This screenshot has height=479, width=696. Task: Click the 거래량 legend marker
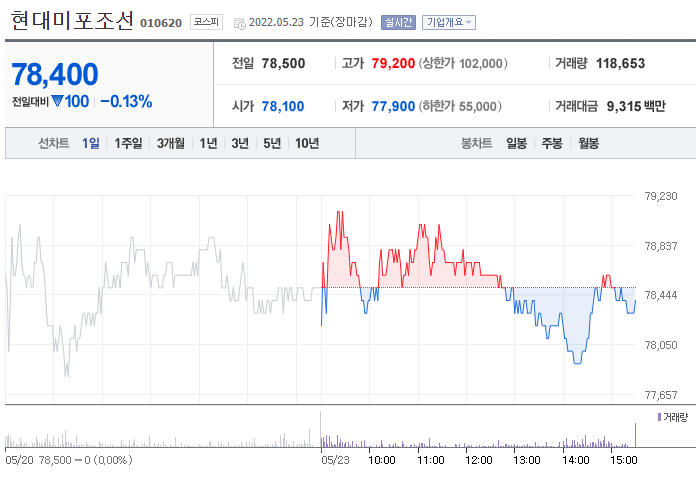click(660, 417)
